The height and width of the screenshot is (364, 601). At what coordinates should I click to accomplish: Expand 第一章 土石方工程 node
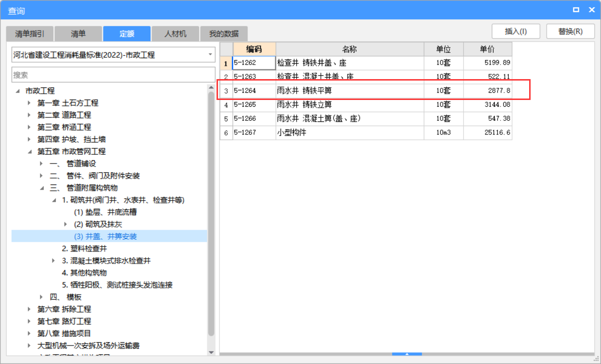[x=29, y=103]
